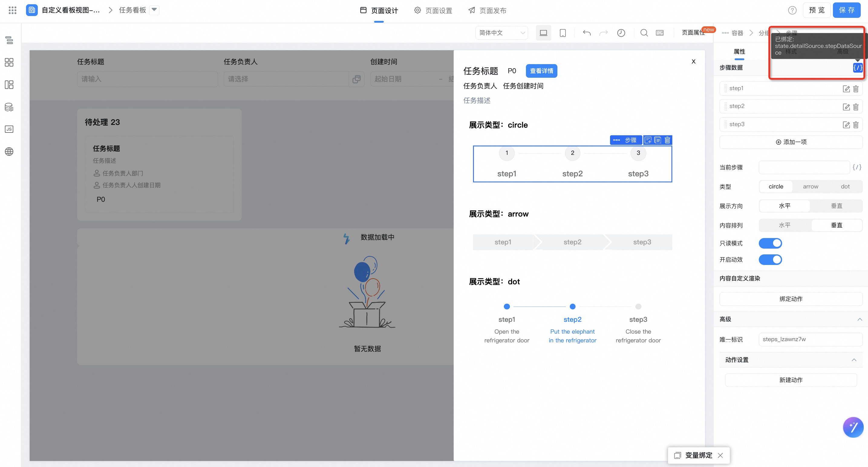Screen dimensions: 868x467
Task: Switch to 页面设置 tab
Action: pos(433,11)
